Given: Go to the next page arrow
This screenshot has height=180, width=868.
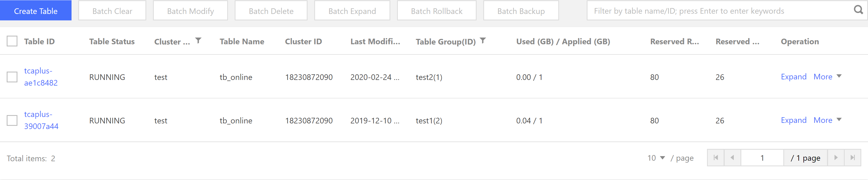Looking at the screenshot, I should coord(836,158).
